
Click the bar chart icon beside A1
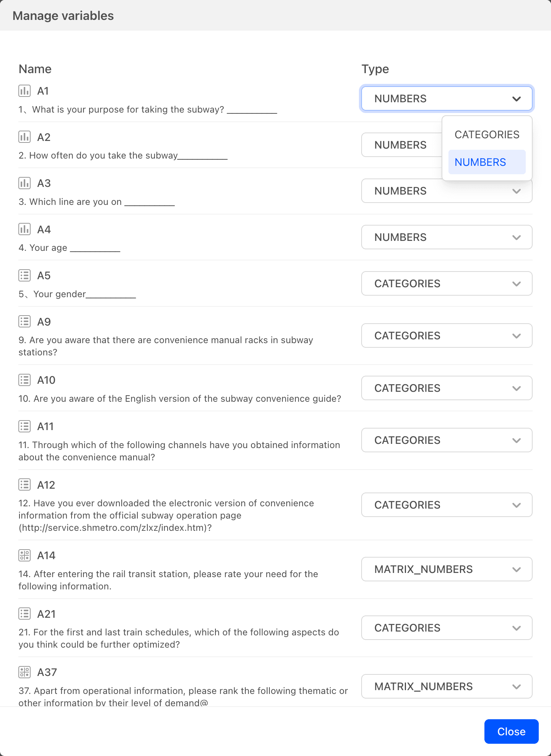coord(24,91)
